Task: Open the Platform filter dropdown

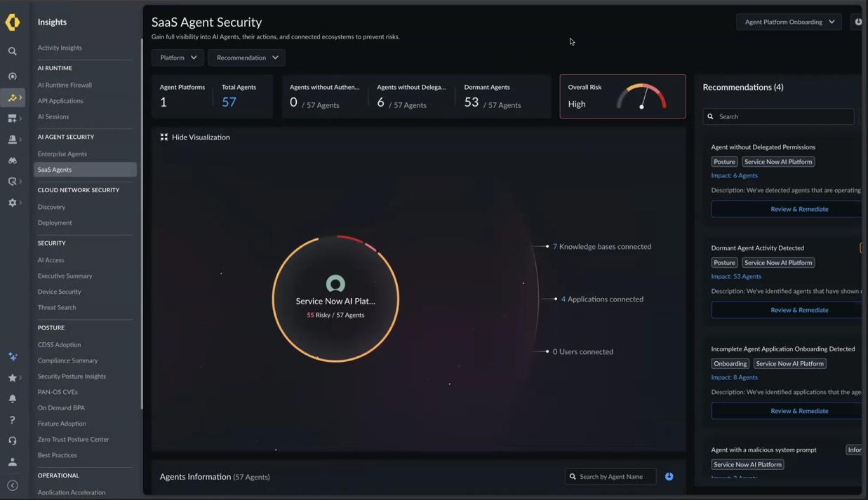Action: pyautogui.click(x=178, y=58)
